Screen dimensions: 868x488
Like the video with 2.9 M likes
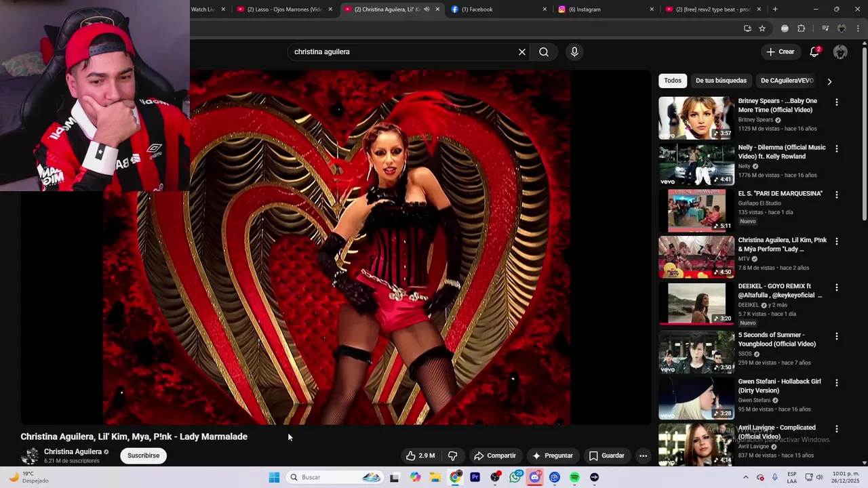(420, 455)
